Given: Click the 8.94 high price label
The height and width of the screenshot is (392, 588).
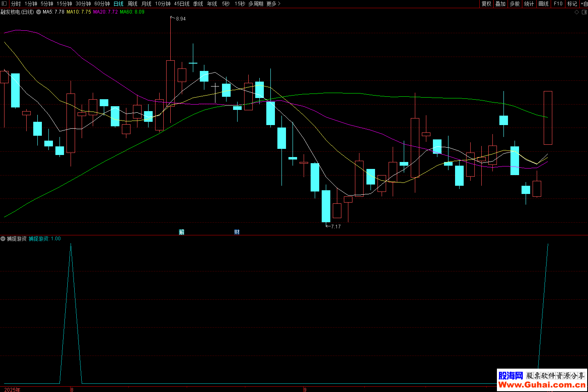Looking at the screenshot, I should point(181,19).
